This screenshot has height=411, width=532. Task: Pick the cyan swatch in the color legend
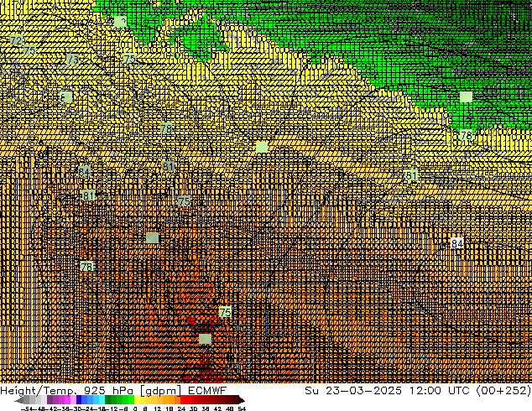tap(102, 400)
